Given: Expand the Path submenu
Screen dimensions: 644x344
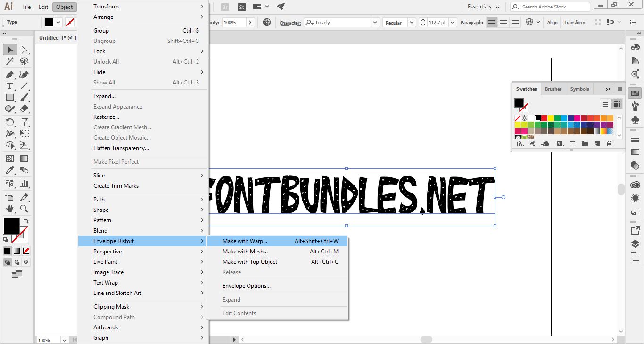Looking at the screenshot, I should click(143, 200).
